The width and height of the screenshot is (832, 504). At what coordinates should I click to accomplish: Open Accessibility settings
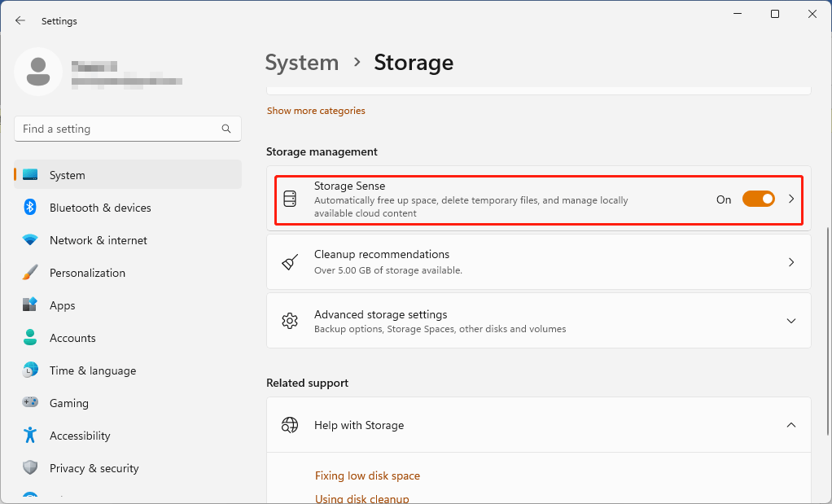click(79, 436)
